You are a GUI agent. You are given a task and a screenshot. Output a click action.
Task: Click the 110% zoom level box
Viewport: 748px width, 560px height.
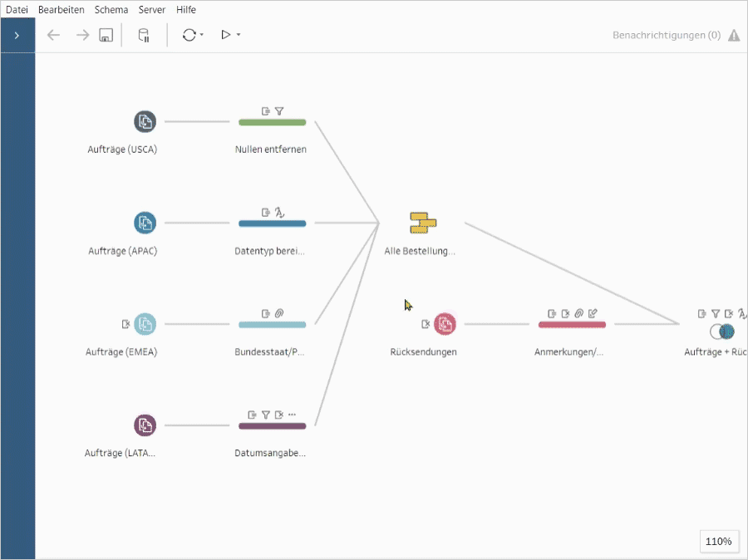coord(718,541)
